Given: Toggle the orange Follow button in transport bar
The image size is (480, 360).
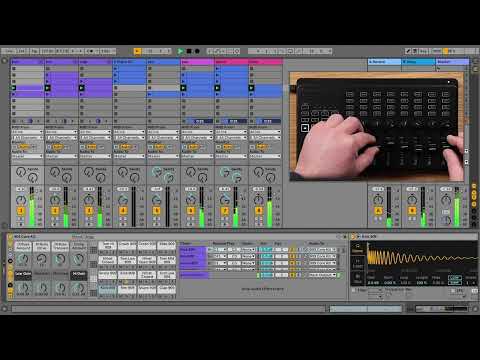Looking at the screenshot, I should 137,51.
